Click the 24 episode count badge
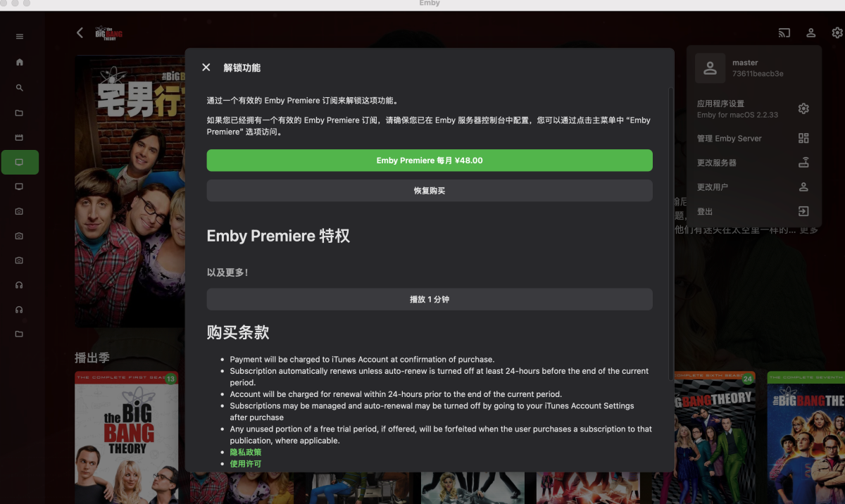The width and height of the screenshot is (845, 504). 747,379
